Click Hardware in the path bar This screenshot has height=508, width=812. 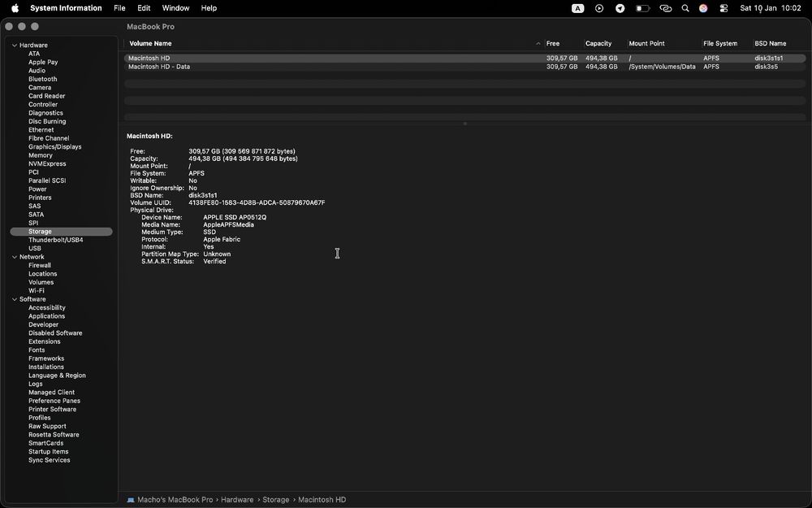pyautogui.click(x=237, y=500)
